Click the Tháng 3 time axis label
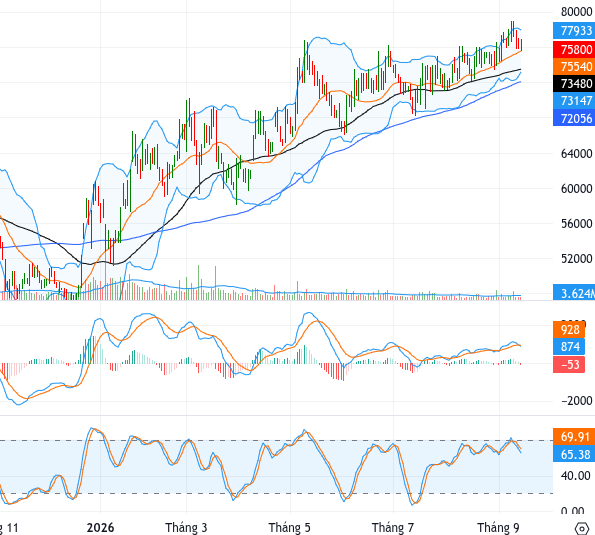 click(x=186, y=528)
